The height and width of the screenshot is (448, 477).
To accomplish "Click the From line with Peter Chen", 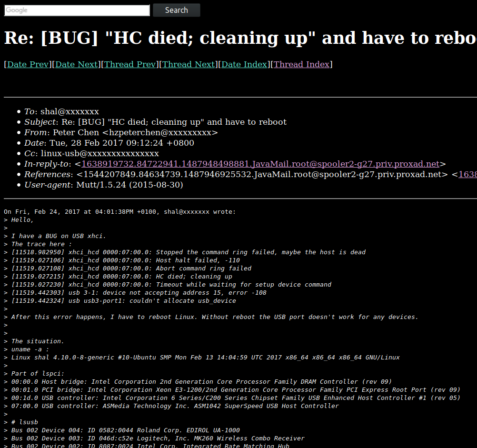I will 121,133.
